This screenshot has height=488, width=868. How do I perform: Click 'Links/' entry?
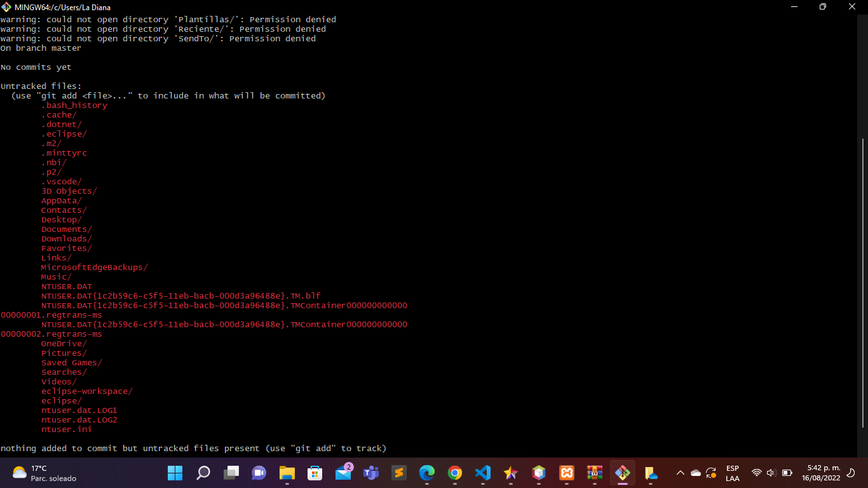(57, 258)
